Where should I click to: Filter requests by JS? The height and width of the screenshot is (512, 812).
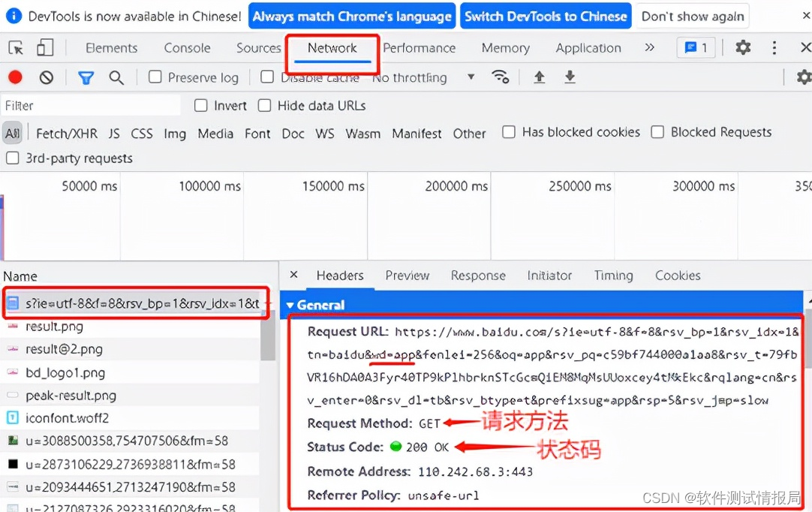pos(114,134)
